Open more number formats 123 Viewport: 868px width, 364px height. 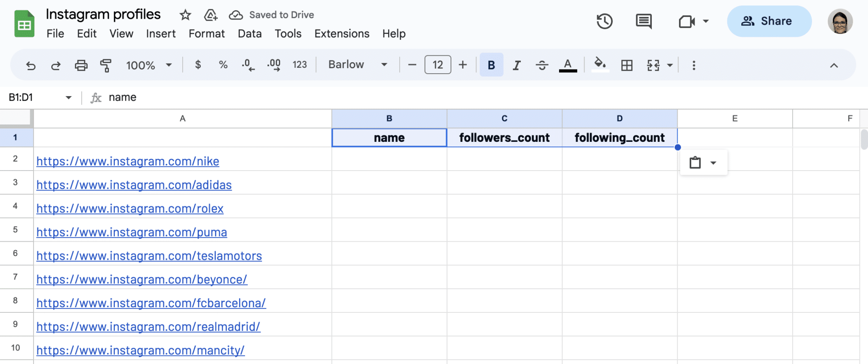pos(300,65)
